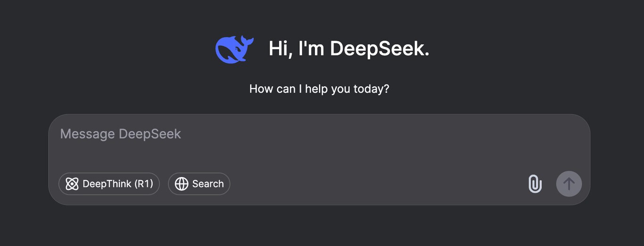Click the upward arrow inside the send circle
644x246 pixels.
[569, 184]
